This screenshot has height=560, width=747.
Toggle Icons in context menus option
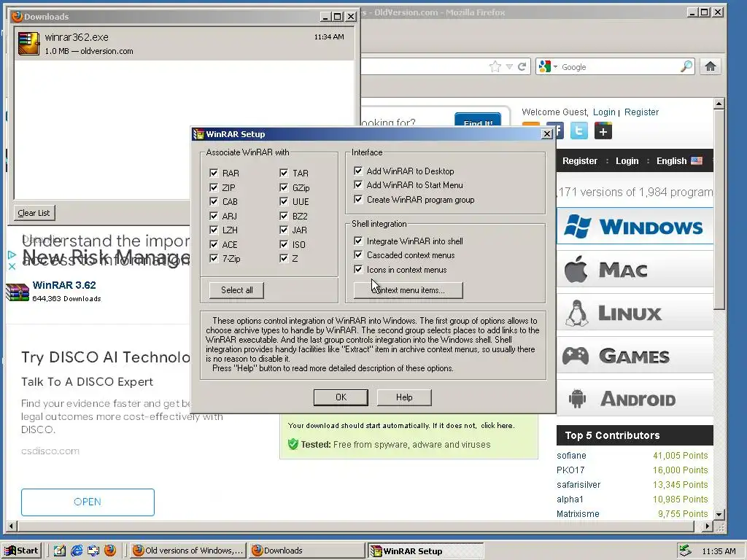[x=358, y=269]
